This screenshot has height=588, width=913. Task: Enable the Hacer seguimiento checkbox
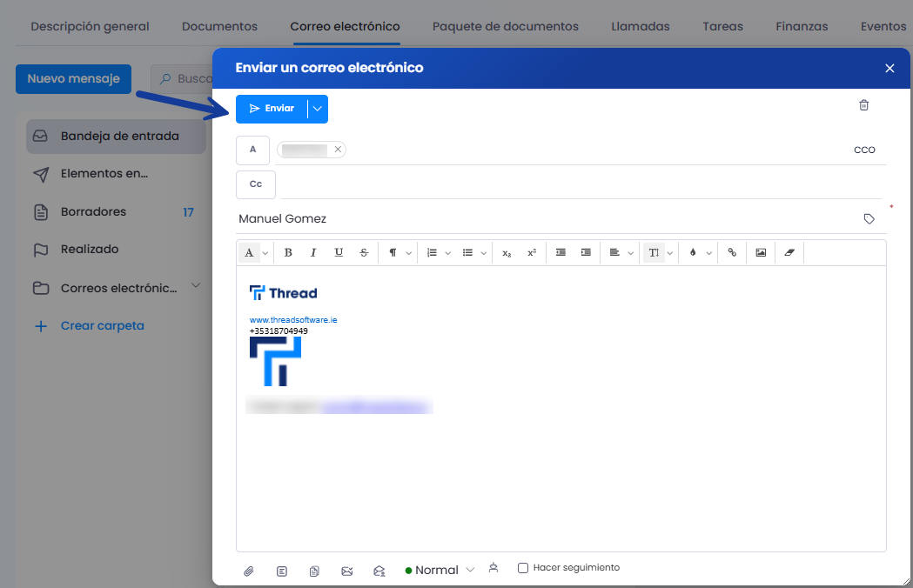click(x=523, y=568)
